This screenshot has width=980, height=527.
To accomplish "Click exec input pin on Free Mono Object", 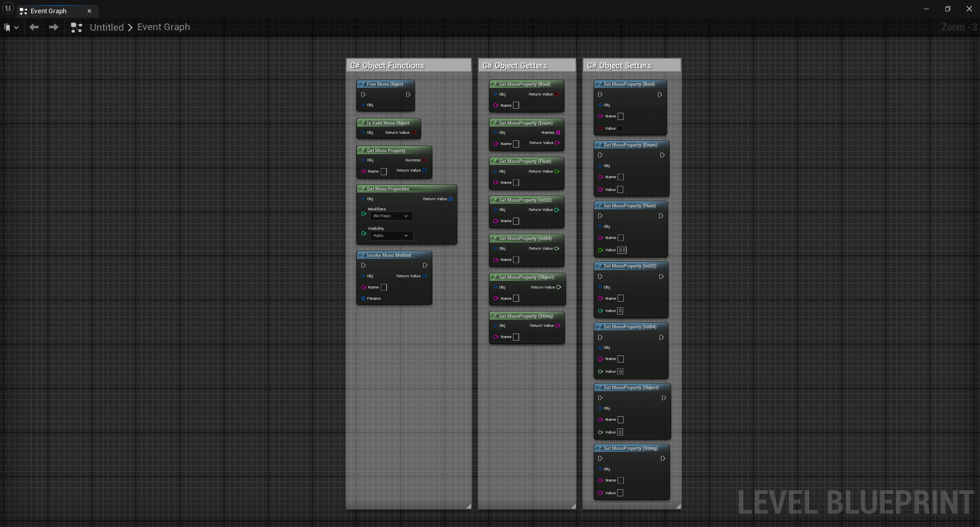I will pyautogui.click(x=363, y=94).
